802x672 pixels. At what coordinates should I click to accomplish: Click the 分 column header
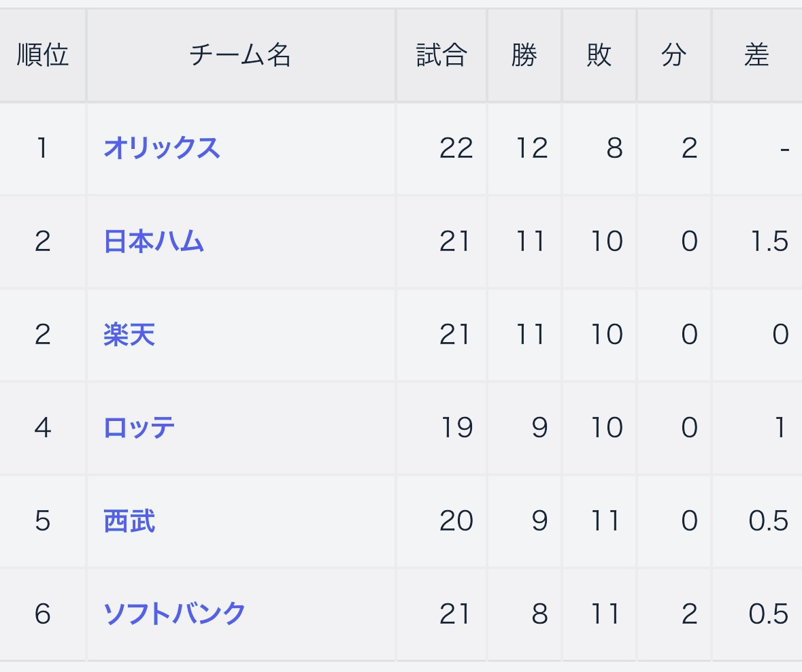[x=673, y=55]
